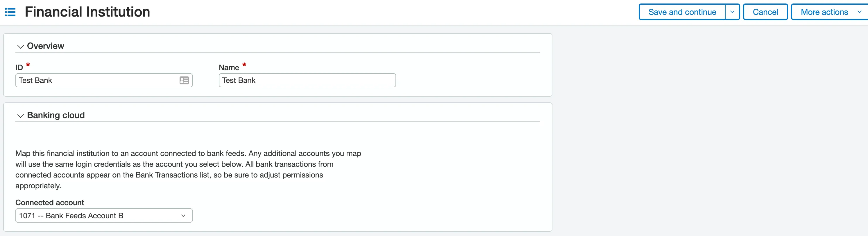Expand the More actions chevron arrow
Image resolution: width=868 pixels, height=236 pixels.
tap(859, 12)
